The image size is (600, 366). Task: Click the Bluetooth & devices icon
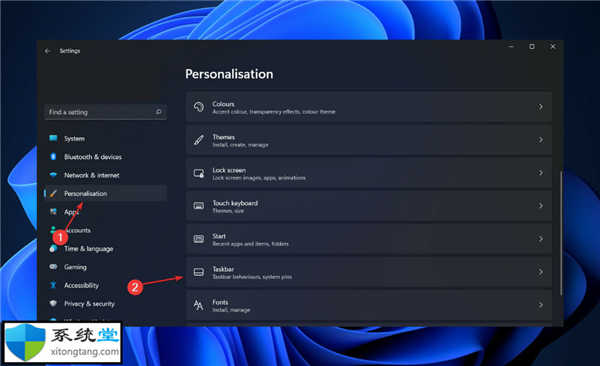pyautogui.click(x=53, y=157)
